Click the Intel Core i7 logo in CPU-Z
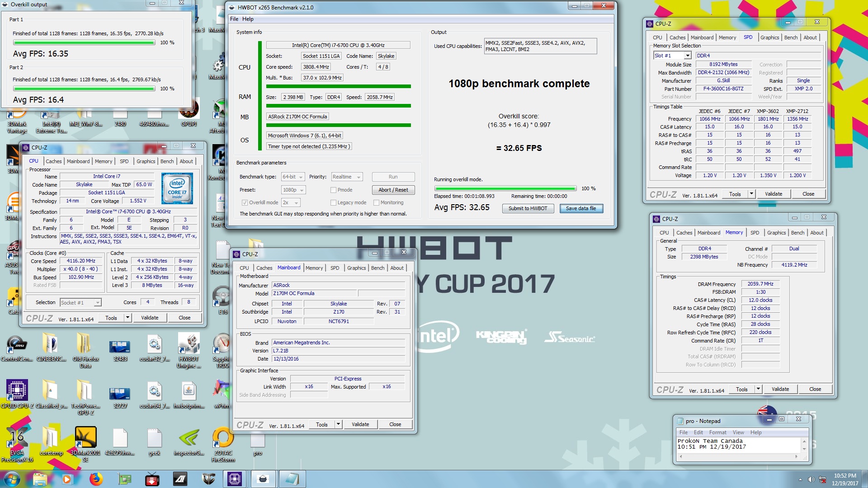This screenshot has height=488, width=868. coord(177,189)
